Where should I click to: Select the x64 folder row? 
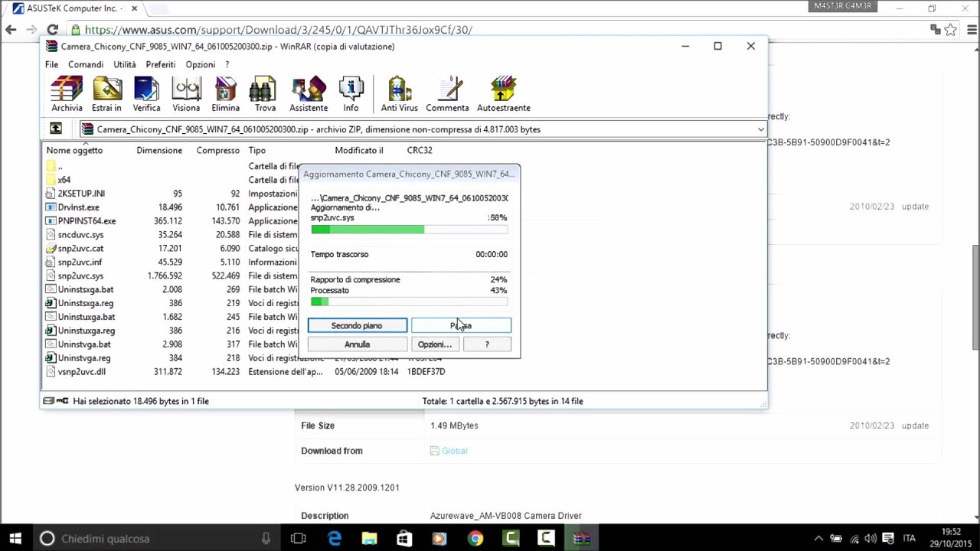[x=64, y=180]
